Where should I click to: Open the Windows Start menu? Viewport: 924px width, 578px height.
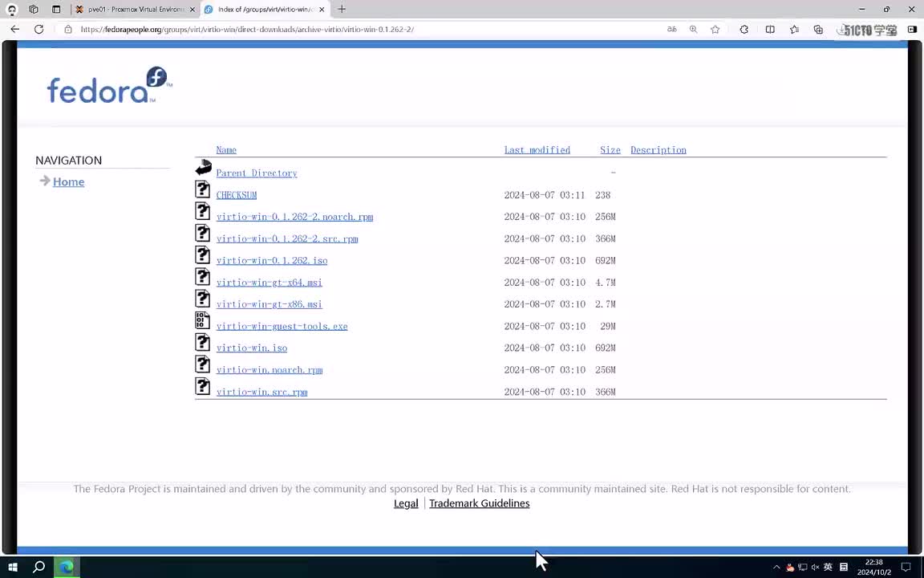tap(13, 567)
